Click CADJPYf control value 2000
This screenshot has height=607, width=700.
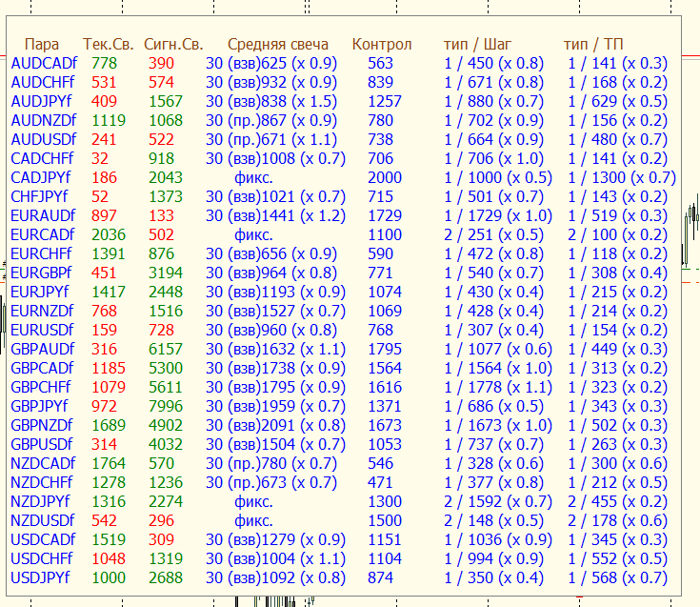(385, 178)
